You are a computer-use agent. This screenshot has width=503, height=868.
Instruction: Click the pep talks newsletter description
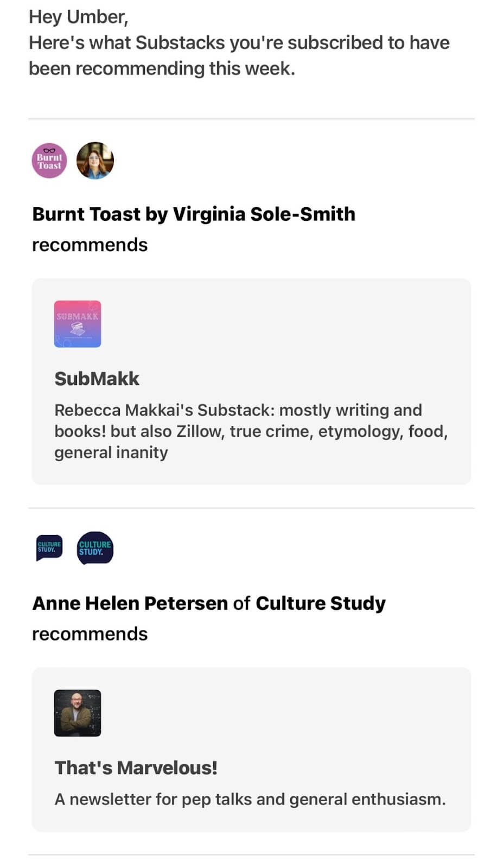[250, 799]
